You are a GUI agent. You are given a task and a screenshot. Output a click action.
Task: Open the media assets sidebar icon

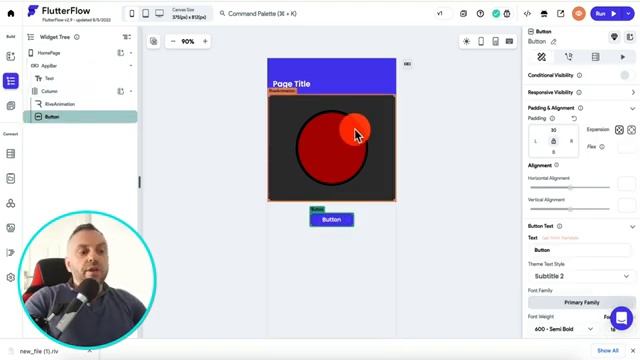coord(11,228)
